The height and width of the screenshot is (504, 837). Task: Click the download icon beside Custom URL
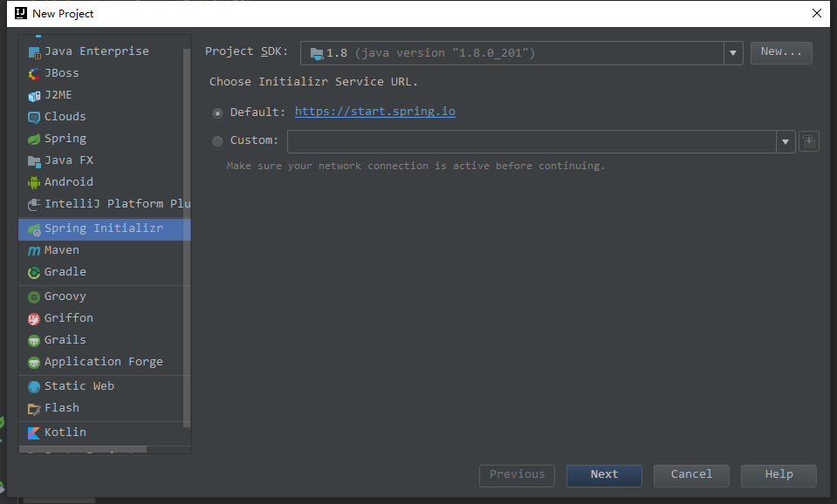click(x=809, y=141)
